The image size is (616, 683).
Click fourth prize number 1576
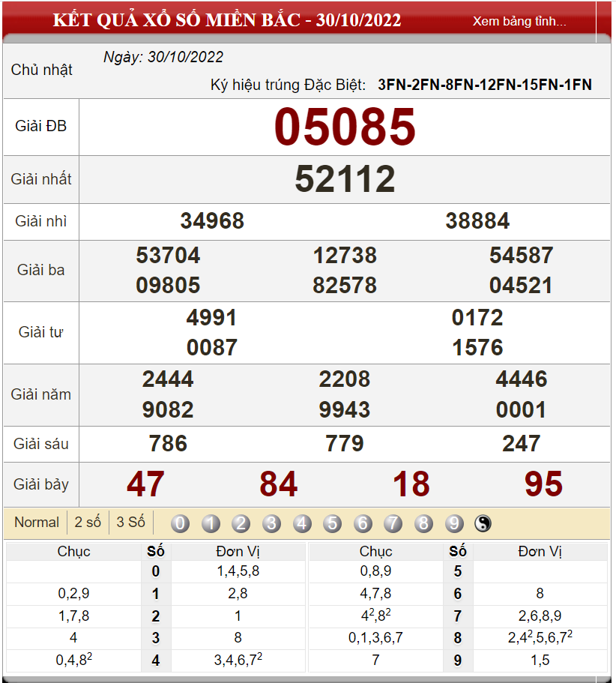tap(477, 348)
